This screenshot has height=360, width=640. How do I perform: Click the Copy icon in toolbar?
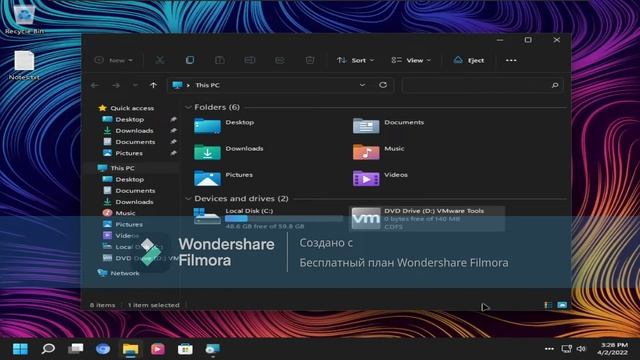tap(190, 60)
